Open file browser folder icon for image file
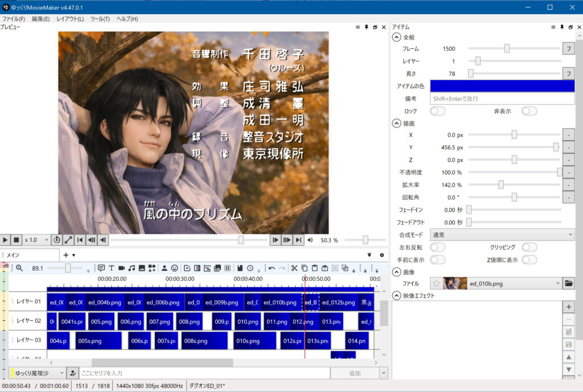This screenshot has height=392, width=583. 568,283
